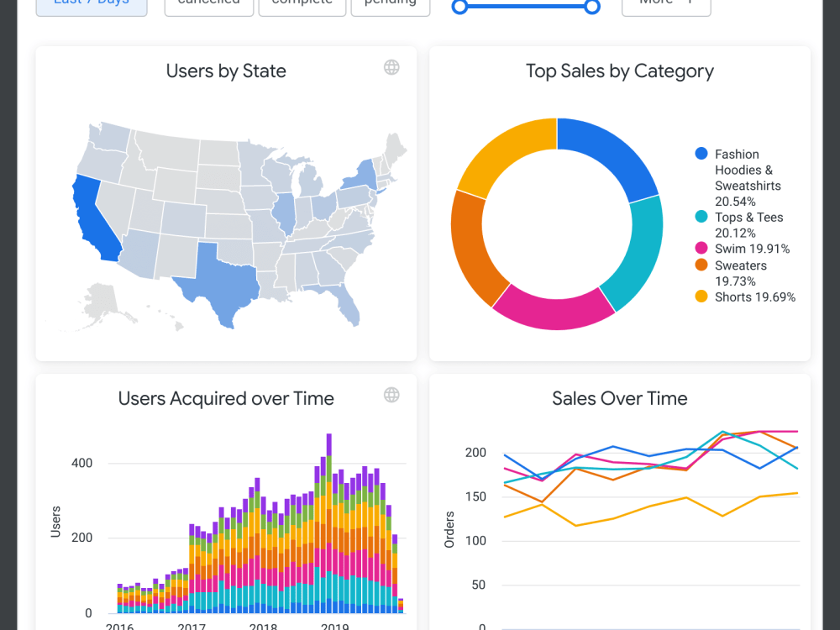Toggle the complete order filter
The height and width of the screenshot is (630, 840).
click(302, 3)
